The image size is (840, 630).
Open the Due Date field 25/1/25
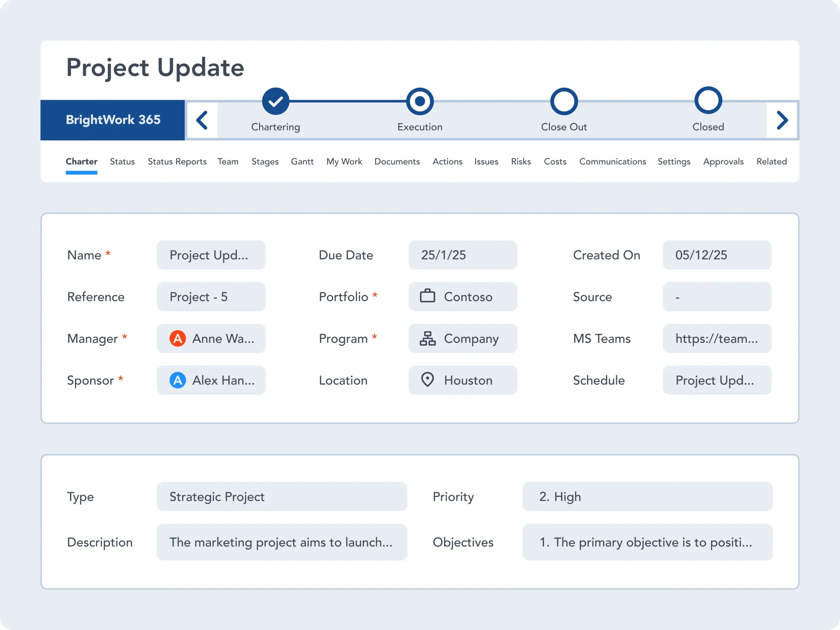tap(462, 255)
